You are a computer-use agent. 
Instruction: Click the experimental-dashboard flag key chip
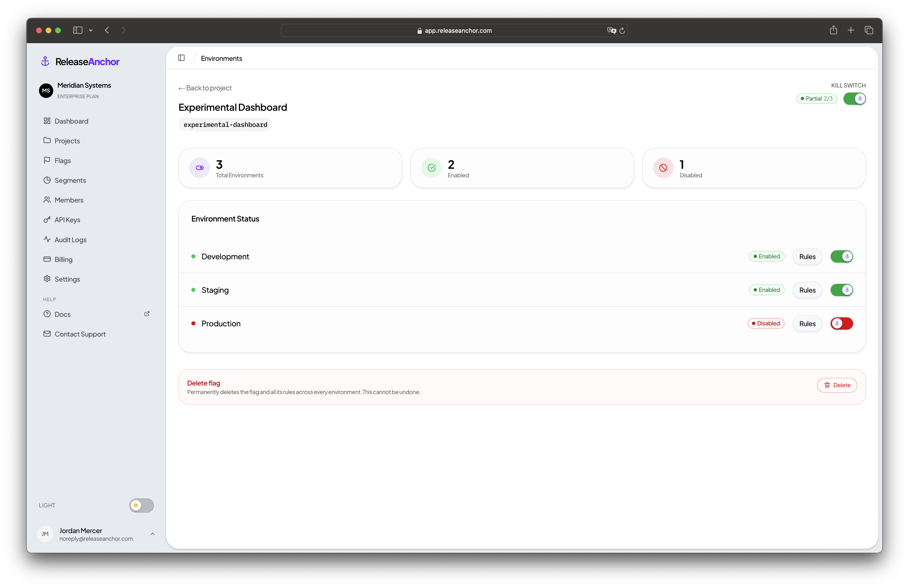coord(225,125)
